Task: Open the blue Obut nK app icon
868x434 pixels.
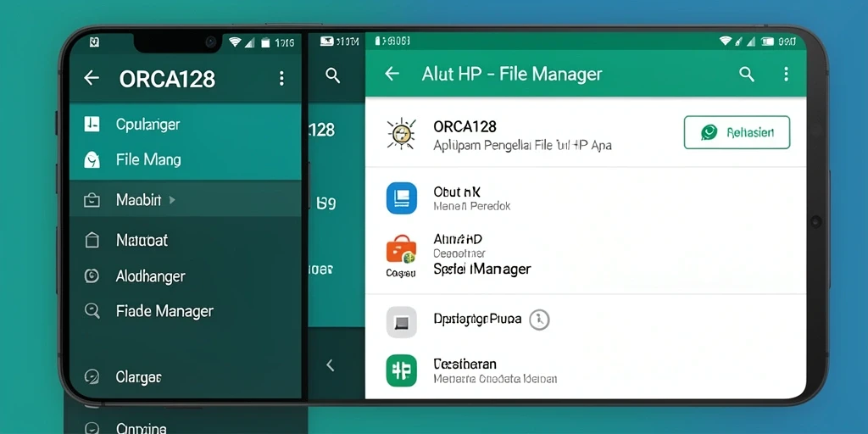Action: tap(401, 198)
